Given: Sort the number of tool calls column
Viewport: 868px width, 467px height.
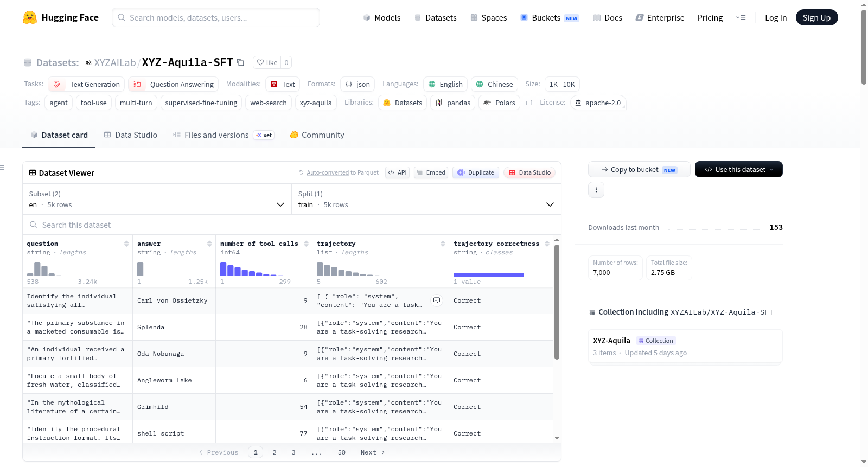Looking at the screenshot, I should point(306,244).
